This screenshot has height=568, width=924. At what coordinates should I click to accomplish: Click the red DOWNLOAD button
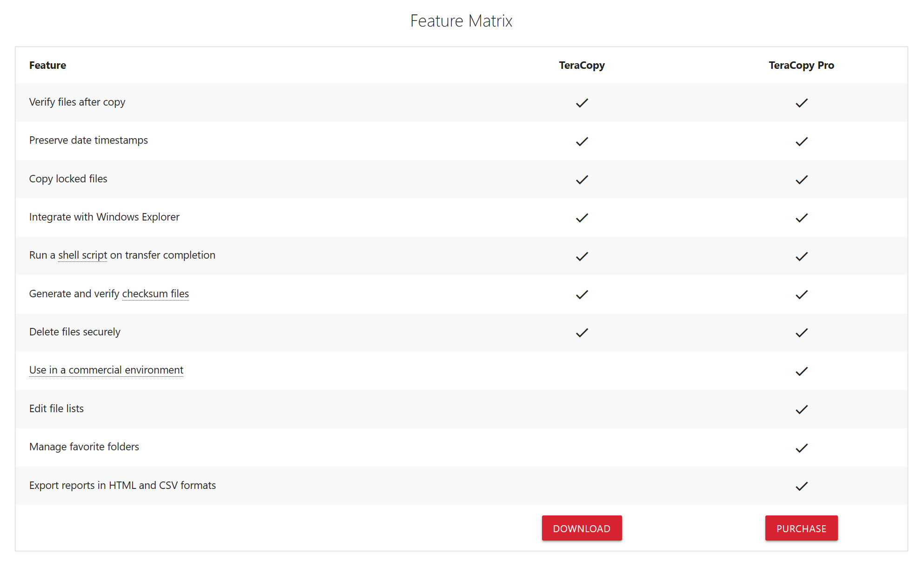coord(582,528)
